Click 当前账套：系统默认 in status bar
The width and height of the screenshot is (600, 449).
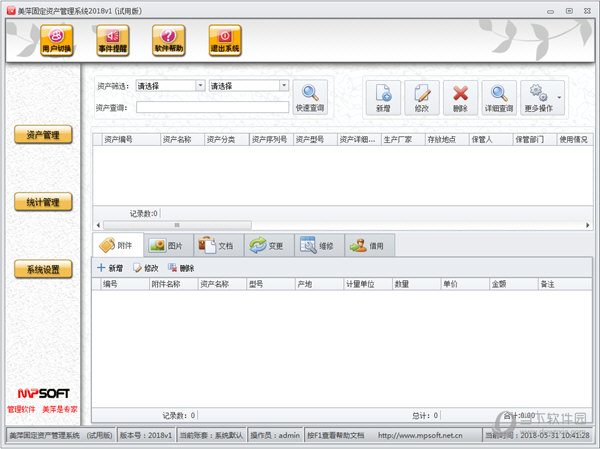[211, 435]
